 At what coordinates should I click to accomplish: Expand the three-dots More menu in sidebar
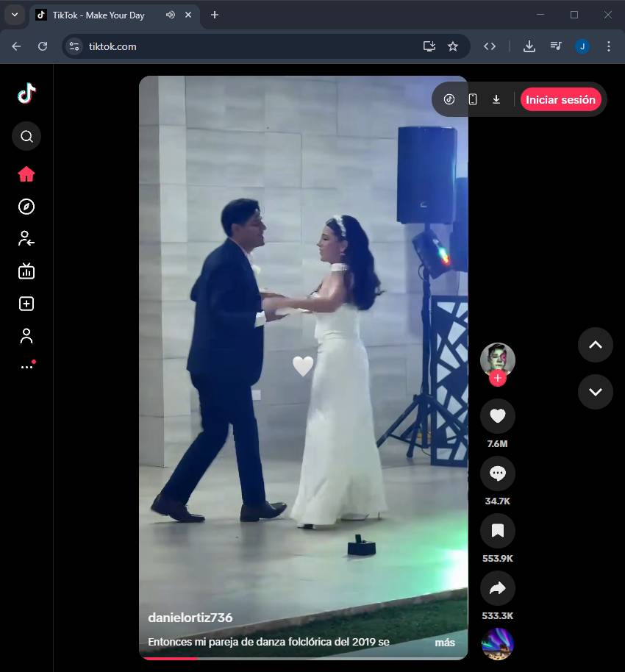click(26, 367)
